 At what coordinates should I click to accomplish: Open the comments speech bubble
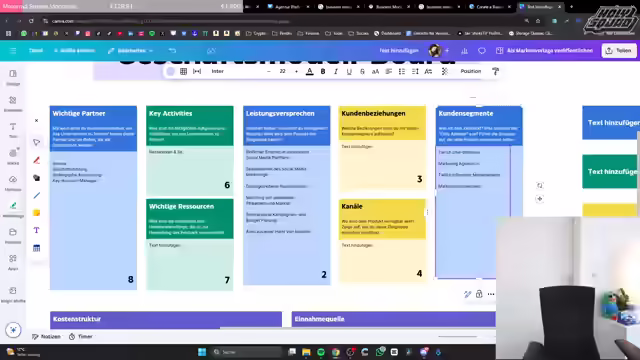pos(482,51)
